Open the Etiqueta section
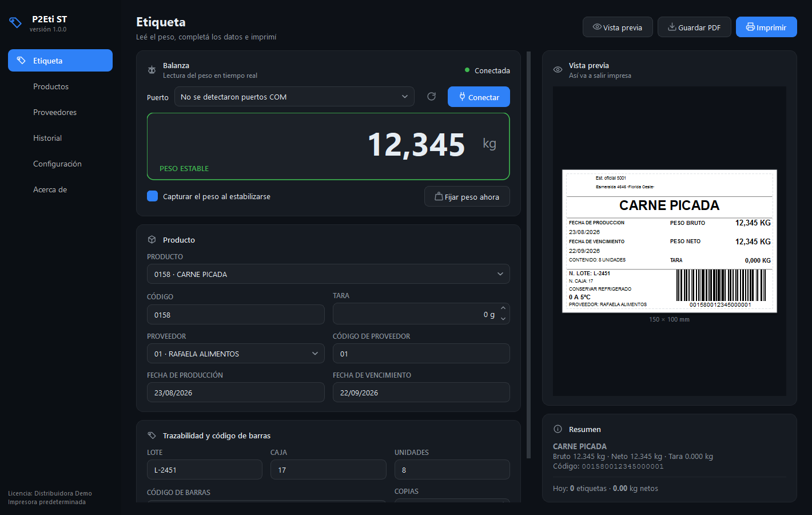Screen dimensions: 812x515 [60, 61]
